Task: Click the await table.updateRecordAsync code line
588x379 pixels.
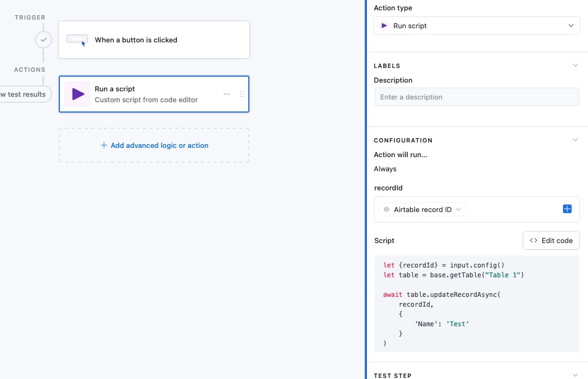Action: tap(442, 295)
